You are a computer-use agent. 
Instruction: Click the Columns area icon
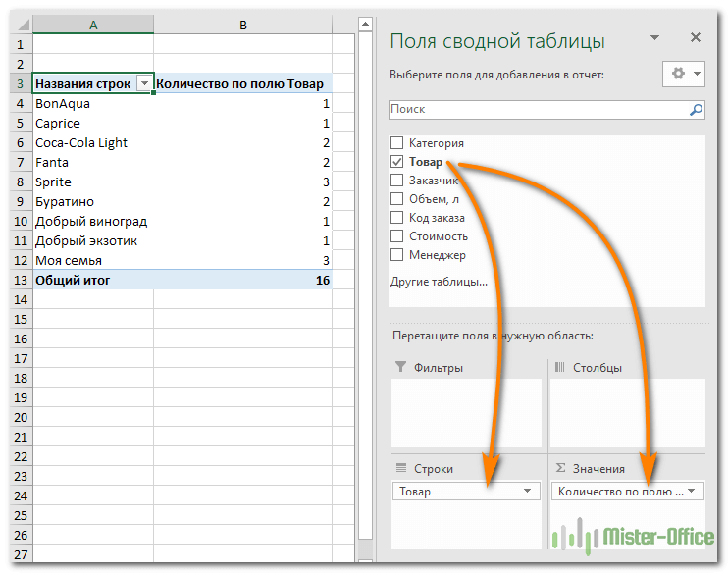click(x=560, y=367)
